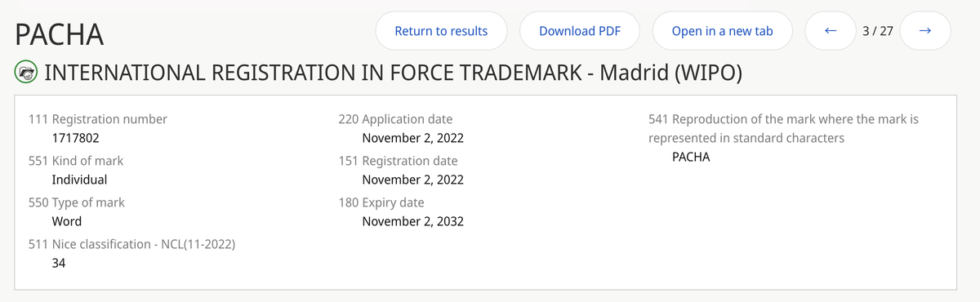This screenshot has height=302, width=980.
Task: Click the Kind of mark value Individual
Action: [79, 180]
